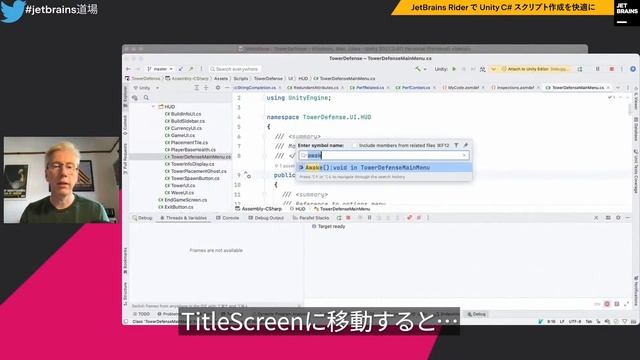
Task: Switch to MyCode.asmdef editor tab
Action: [462, 88]
